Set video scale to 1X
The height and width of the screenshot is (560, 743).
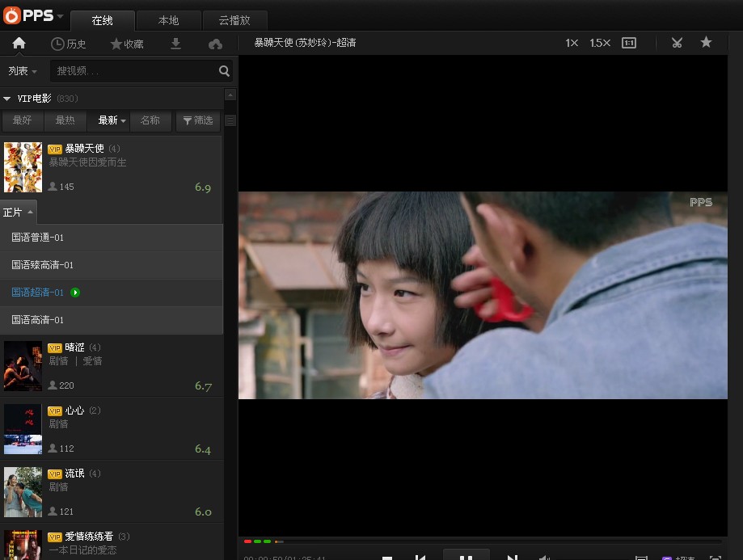(x=572, y=43)
